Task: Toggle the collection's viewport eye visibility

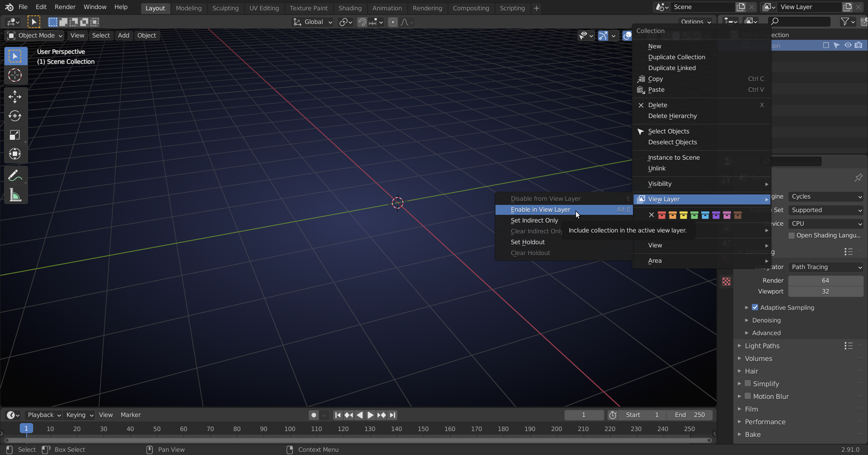Action: tap(848, 45)
